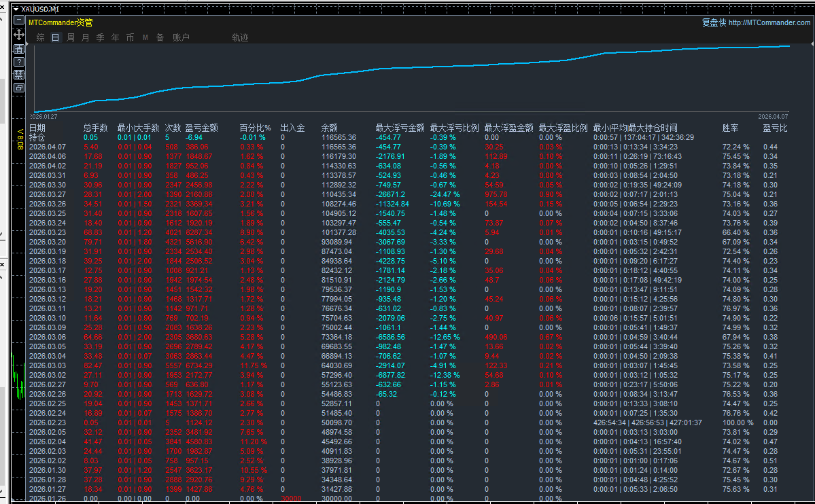Switch to the 综 summary tab
The width and height of the screenshot is (815, 504).
pos(41,38)
